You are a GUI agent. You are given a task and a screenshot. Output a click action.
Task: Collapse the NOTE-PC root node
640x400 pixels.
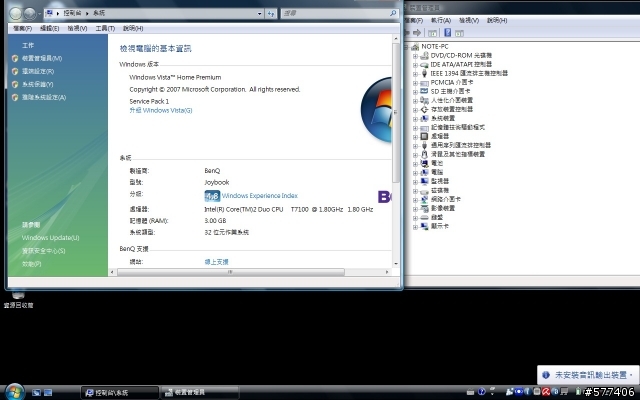point(406,47)
